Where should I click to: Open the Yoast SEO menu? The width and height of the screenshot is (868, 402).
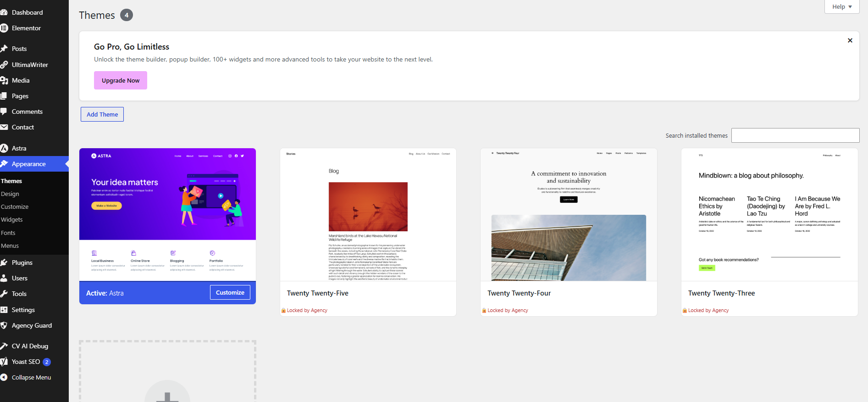click(x=26, y=362)
